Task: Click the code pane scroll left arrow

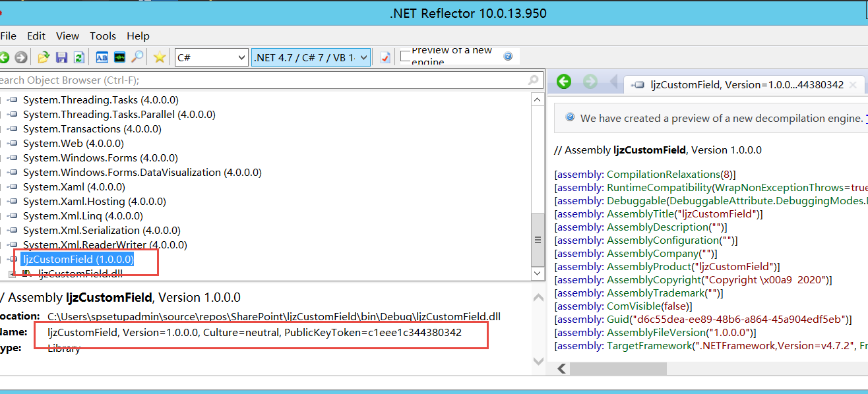Action: click(561, 369)
